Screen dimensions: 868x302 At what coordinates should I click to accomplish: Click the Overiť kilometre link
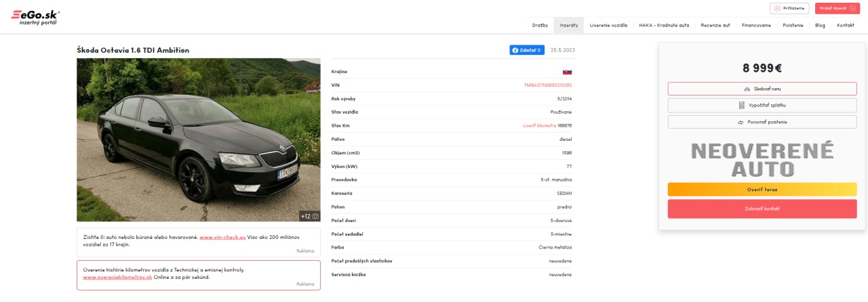point(539,126)
